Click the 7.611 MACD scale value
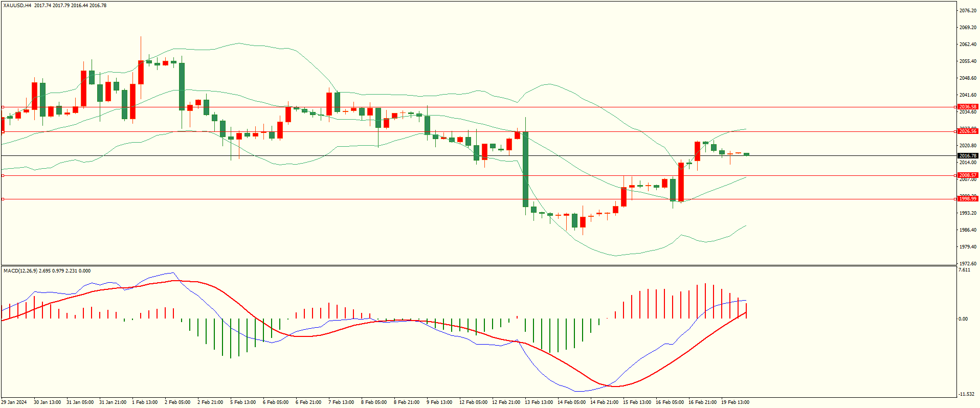The image size is (980, 408). 964,270
